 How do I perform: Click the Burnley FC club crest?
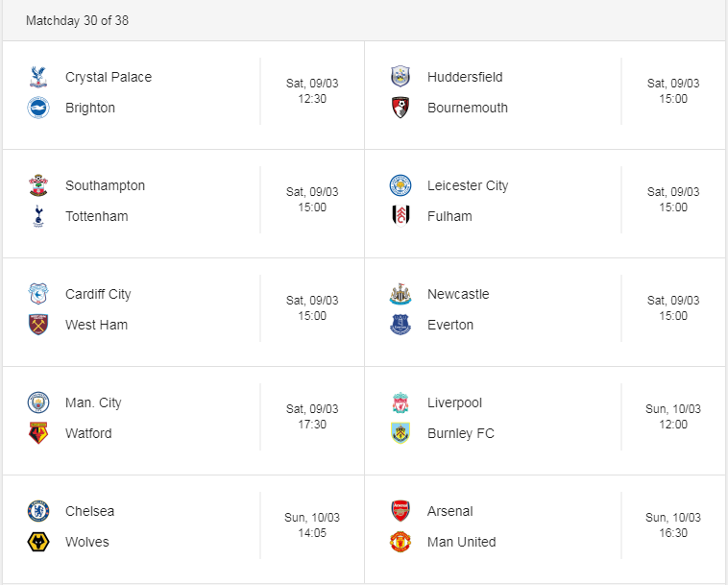click(x=400, y=433)
